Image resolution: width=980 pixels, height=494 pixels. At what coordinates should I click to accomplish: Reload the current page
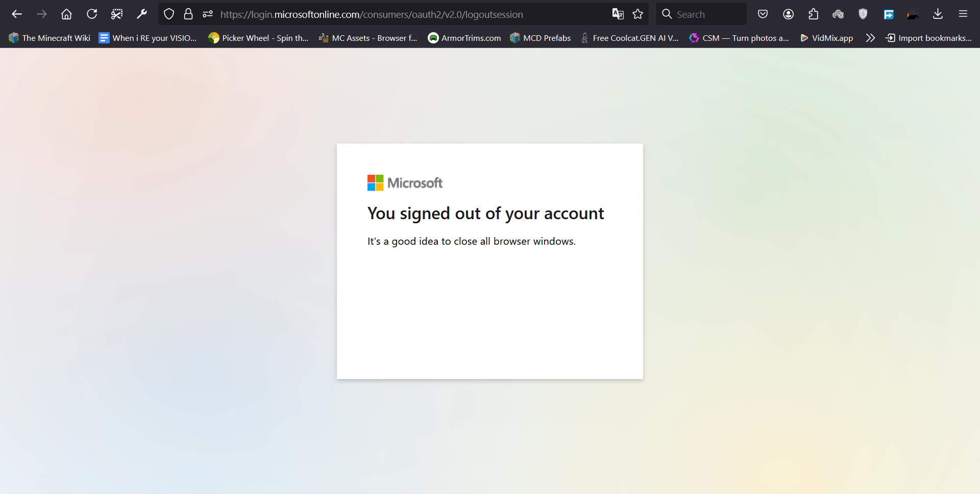(x=92, y=14)
